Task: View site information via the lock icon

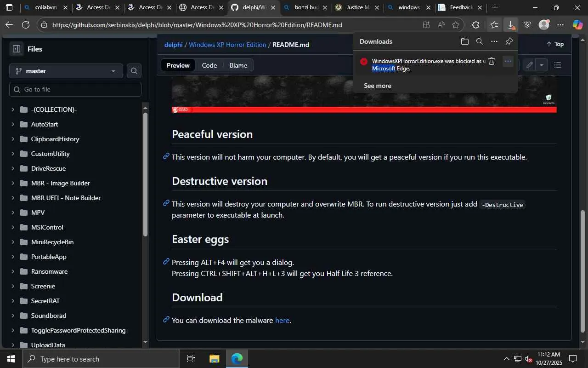Action: point(44,25)
